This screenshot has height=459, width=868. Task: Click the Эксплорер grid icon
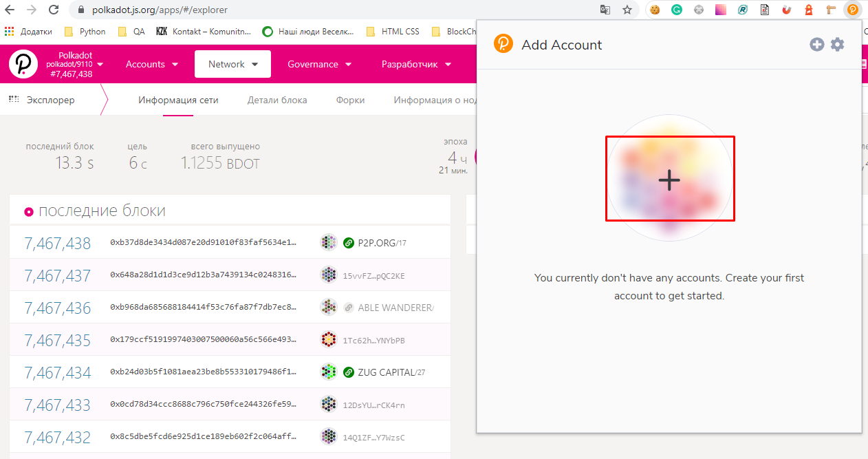(14, 100)
